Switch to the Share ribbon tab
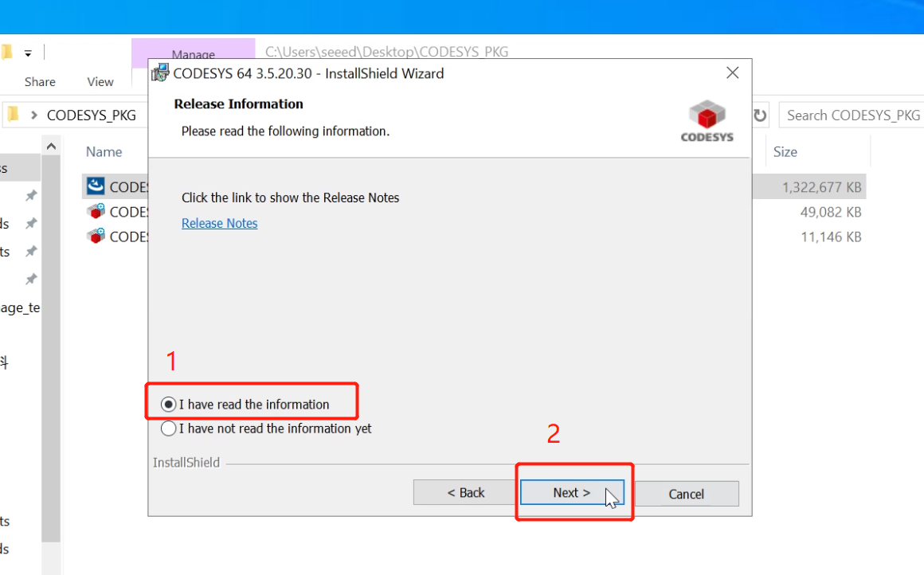This screenshot has width=924, height=575. pos(40,82)
